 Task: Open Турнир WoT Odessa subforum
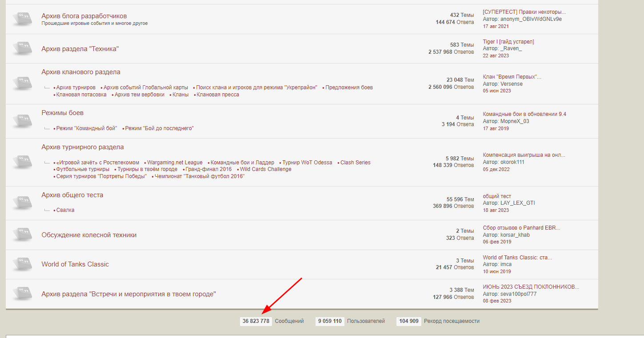pyautogui.click(x=307, y=163)
